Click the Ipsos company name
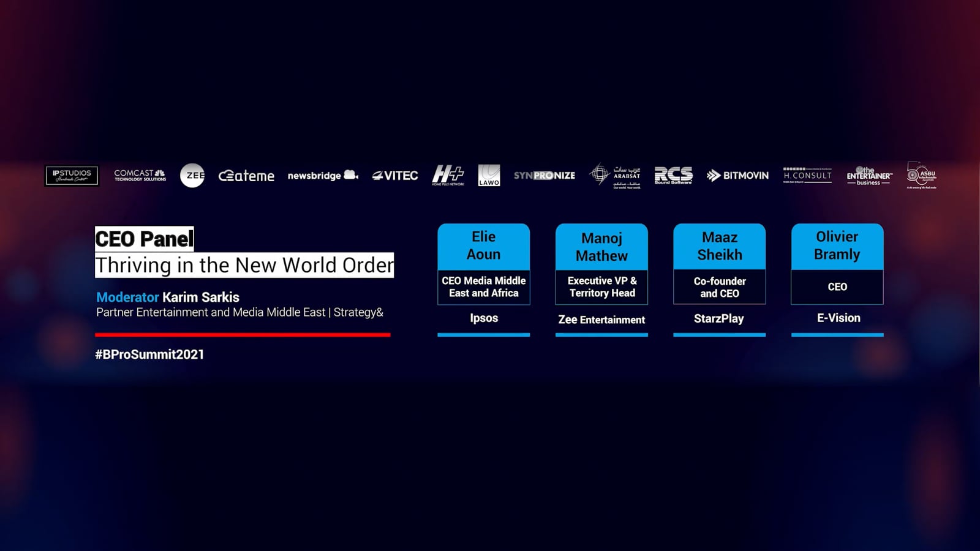 (484, 318)
